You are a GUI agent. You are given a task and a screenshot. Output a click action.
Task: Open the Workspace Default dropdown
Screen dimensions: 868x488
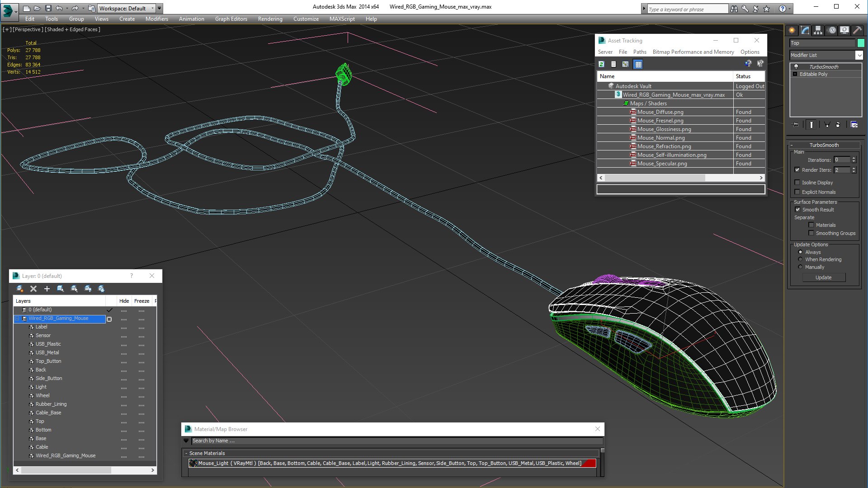126,8
